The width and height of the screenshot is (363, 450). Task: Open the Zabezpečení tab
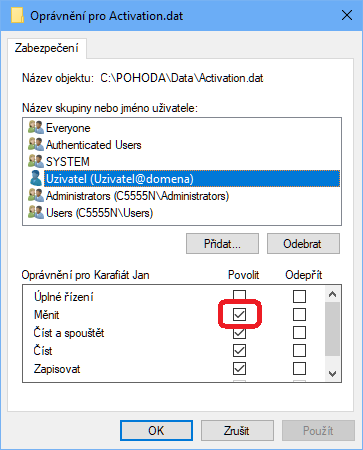click(47, 48)
